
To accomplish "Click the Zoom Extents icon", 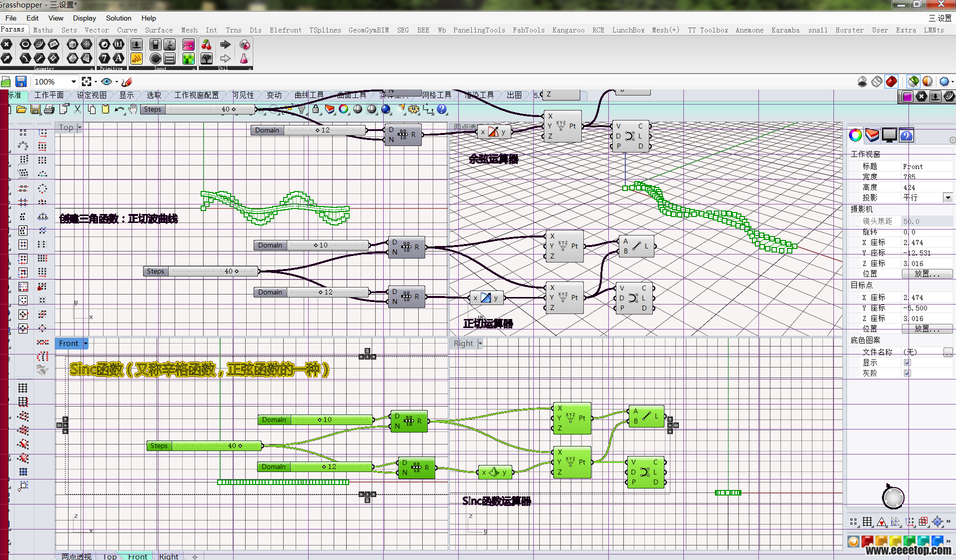I will 87,81.
